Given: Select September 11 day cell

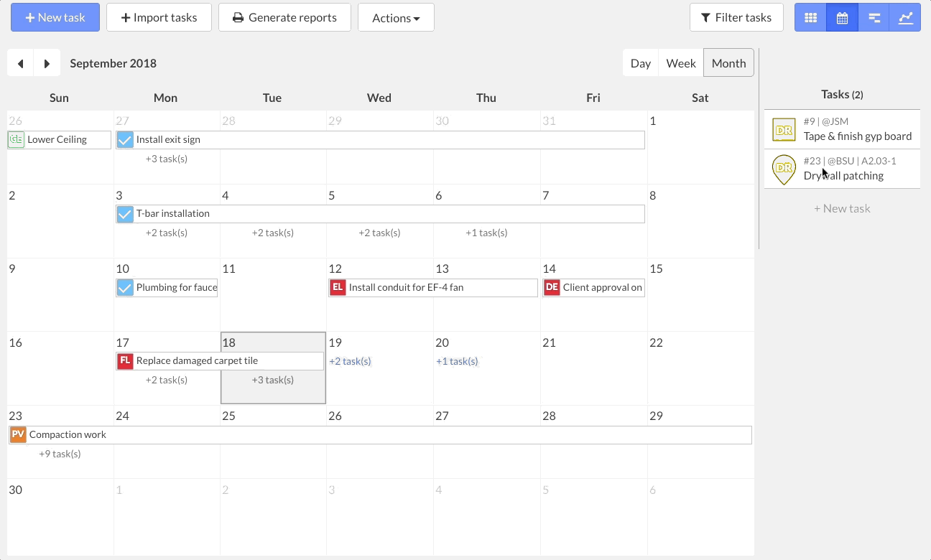Looking at the screenshot, I should [x=273, y=294].
